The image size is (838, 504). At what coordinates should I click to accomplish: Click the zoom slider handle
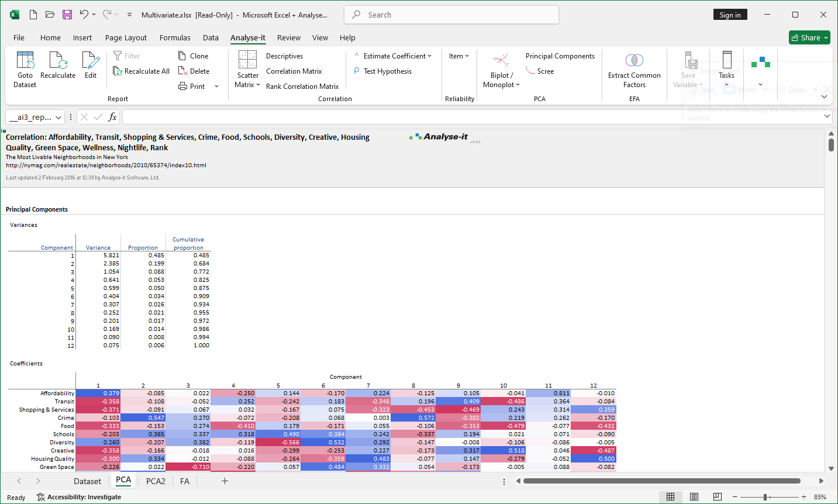tap(765, 497)
